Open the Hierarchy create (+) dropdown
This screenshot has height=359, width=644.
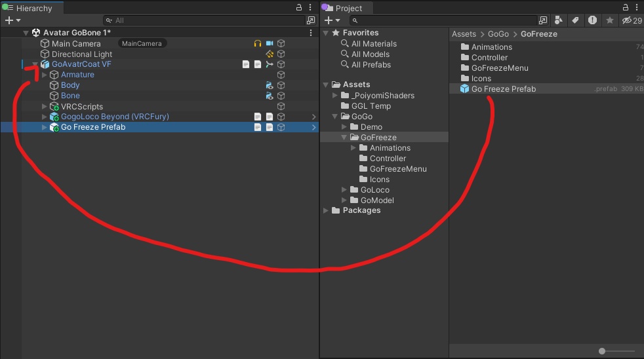click(x=12, y=20)
